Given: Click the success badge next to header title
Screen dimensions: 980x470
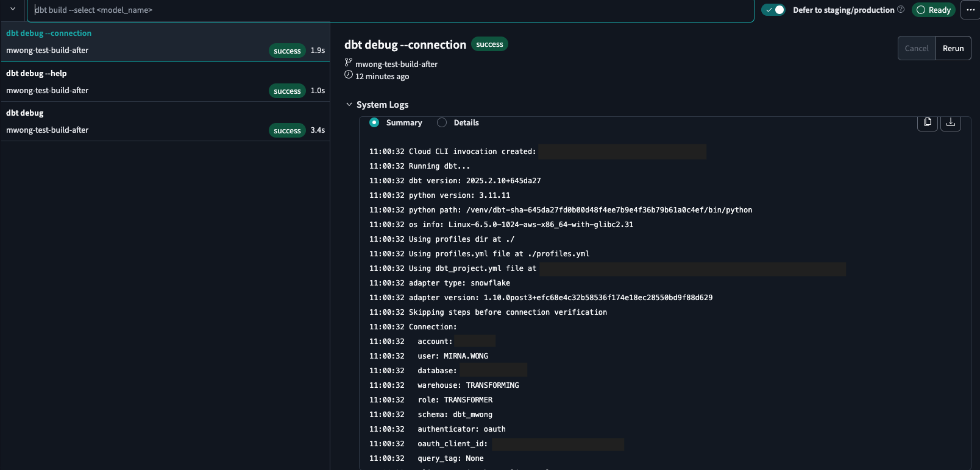Looking at the screenshot, I should (x=489, y=44).
